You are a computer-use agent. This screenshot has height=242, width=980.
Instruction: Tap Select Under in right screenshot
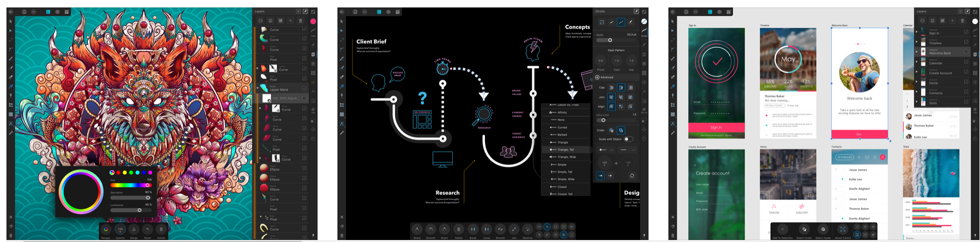804,230
